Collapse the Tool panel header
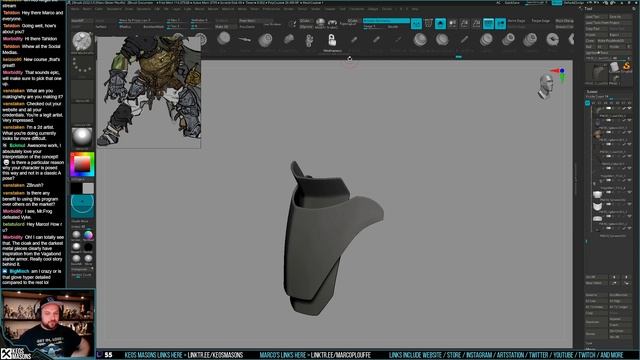Image resolution: width=640 pixels, height=360 pixels. click(588, 9)
